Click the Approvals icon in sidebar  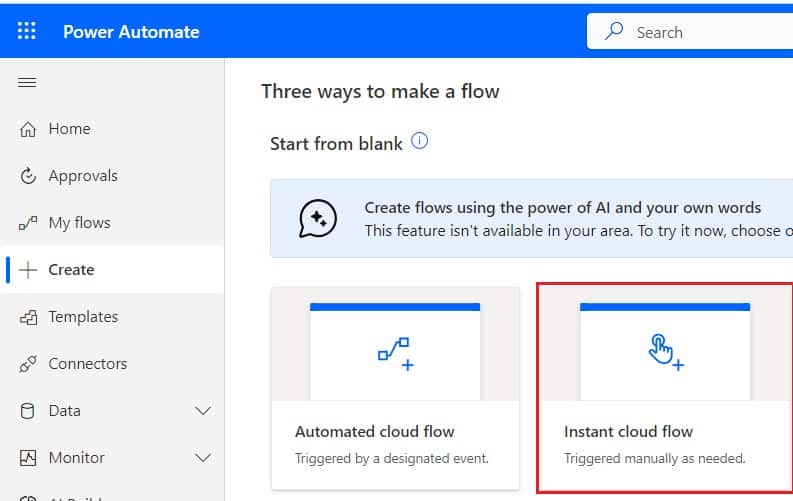click(x=28, y=176)
